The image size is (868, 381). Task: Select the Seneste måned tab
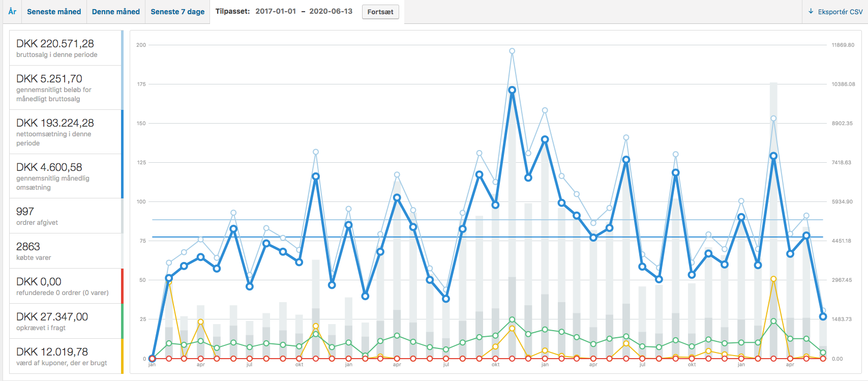click(x=54, y=12)
